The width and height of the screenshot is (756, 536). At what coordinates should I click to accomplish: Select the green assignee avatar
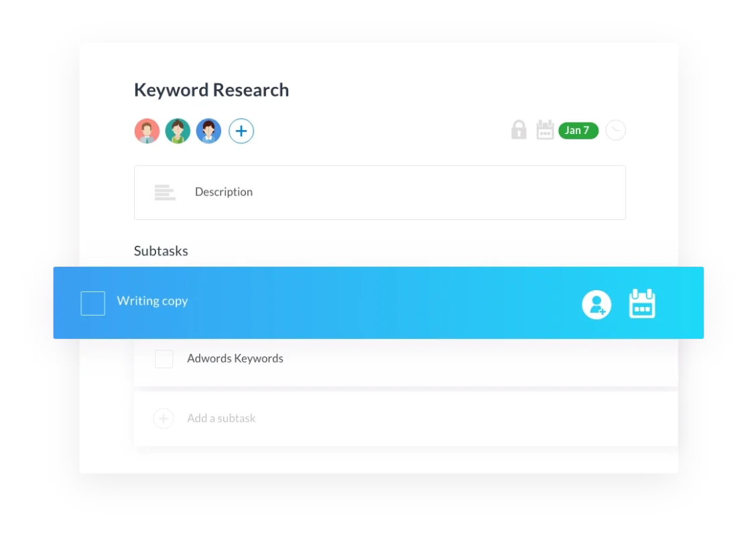178,131
